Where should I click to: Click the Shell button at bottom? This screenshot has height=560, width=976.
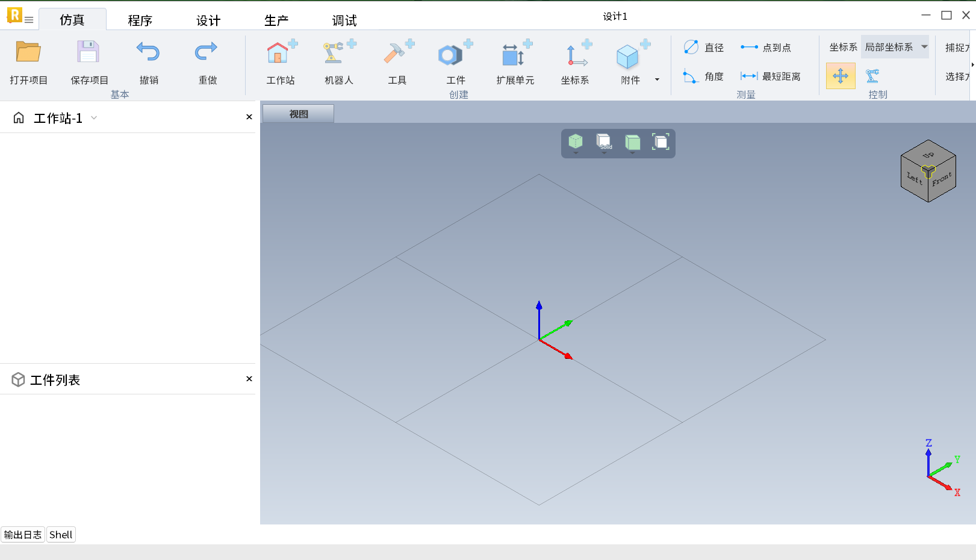61,535
